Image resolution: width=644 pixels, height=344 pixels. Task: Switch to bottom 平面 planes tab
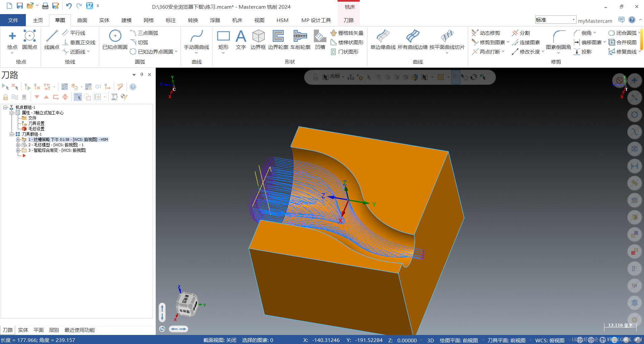(x=39, y=330)
